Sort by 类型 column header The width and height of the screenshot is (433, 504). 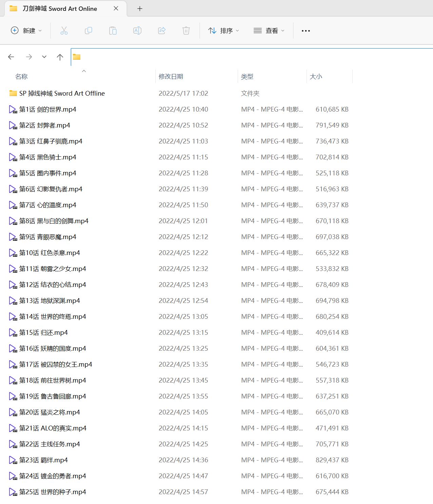click(x=247, y=77)
